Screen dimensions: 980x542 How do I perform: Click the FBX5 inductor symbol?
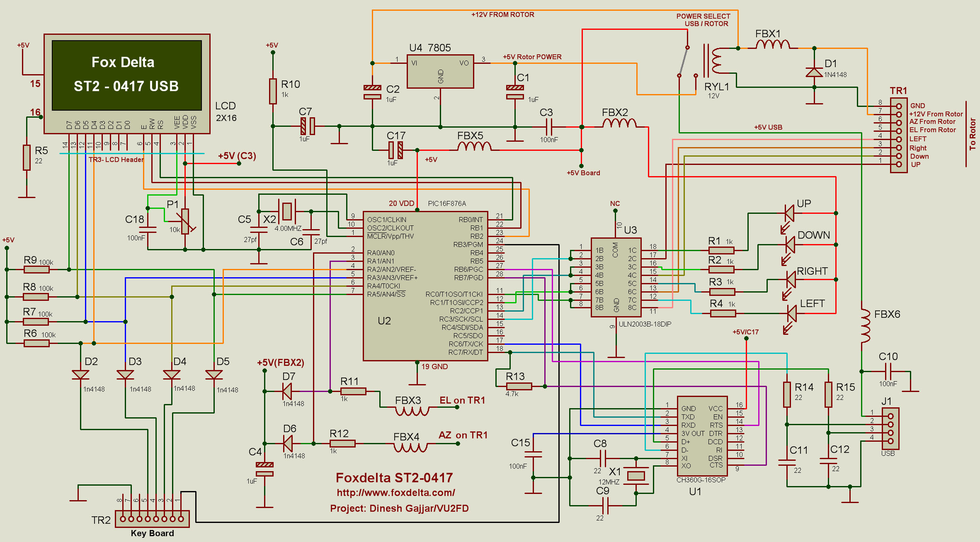coord(474,146)
